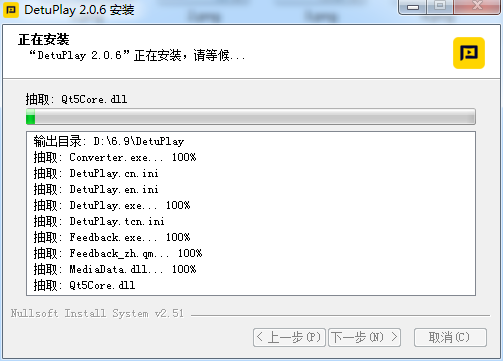The width and height of the screenshot is (503, 361).
Task: Click subtitle “DetuPlay 2.0.6” 正在安装，请等候
Action: pyautogui.click(x=137, y=55)
